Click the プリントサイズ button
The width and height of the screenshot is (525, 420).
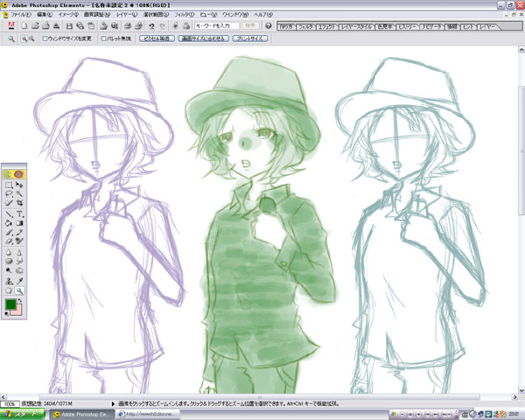tap(250, 38)
